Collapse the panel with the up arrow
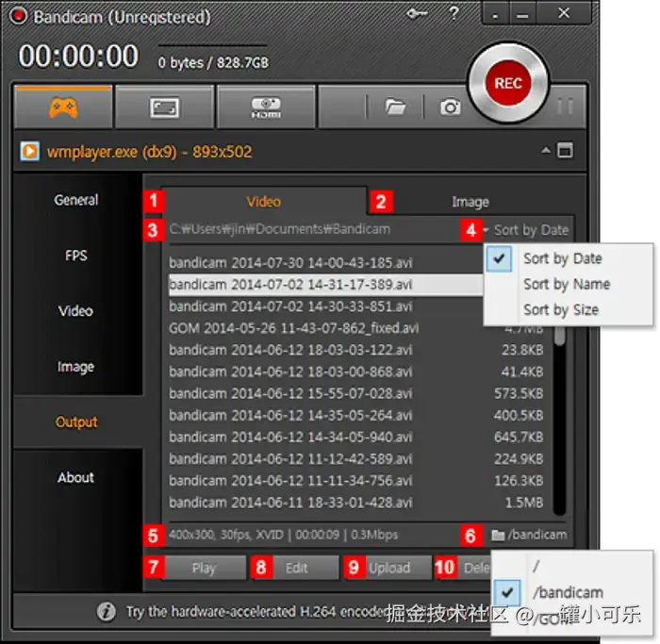Image resolution: width=660 pixels, height=644 pixels. (546, 150)
